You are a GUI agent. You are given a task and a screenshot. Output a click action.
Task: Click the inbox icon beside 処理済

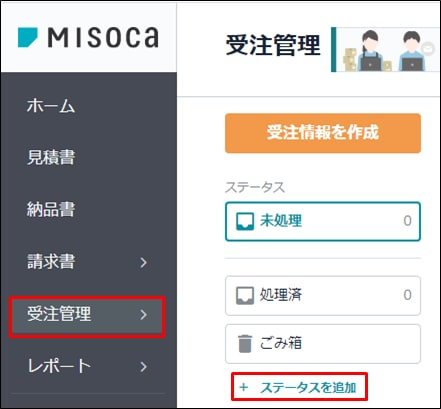click(245, 296)
